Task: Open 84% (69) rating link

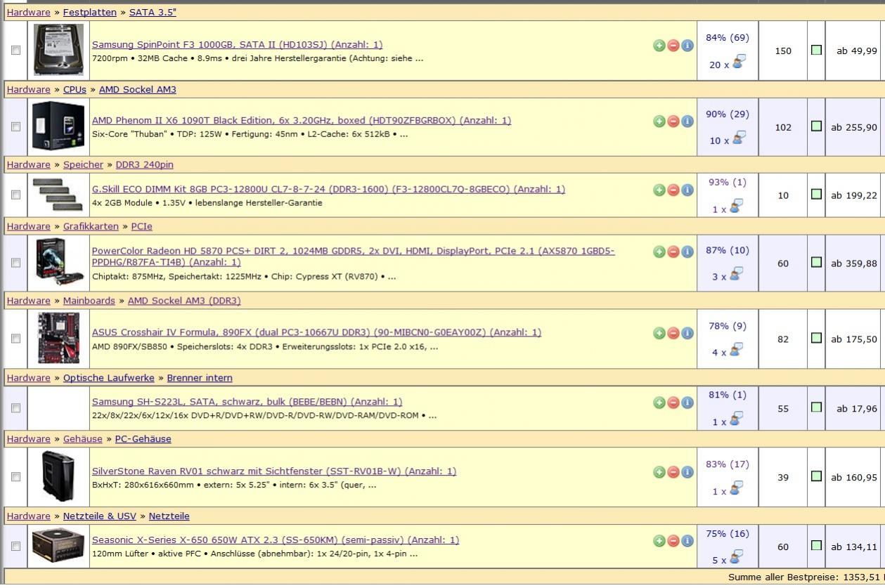Action: click(x=728, y=38)
